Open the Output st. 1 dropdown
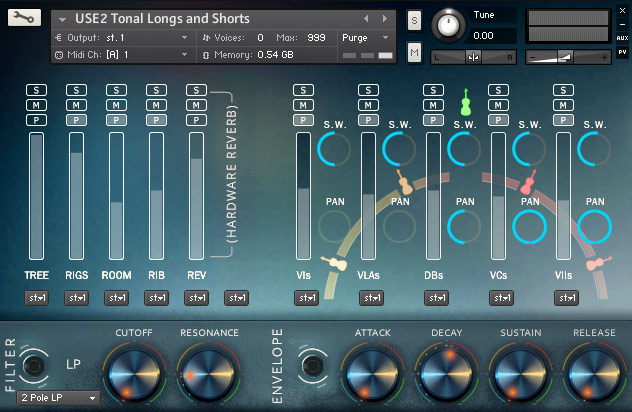The height and width of the screenshot is (412, 632). coord(121,37)
